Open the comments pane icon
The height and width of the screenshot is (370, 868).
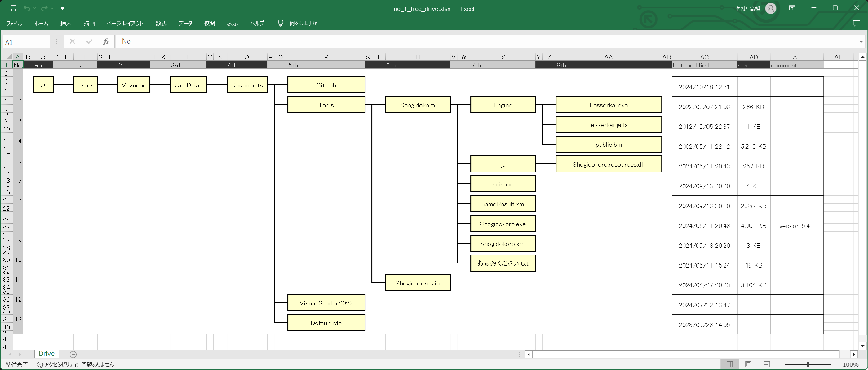point(856,23)
